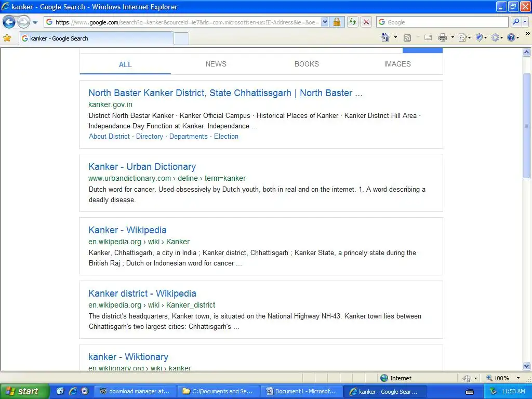Viewport: 532px width, 399px height.
Task: Switch to 'Document1 - Microsof...' taskbar window
Action: [x=302, y=391]
